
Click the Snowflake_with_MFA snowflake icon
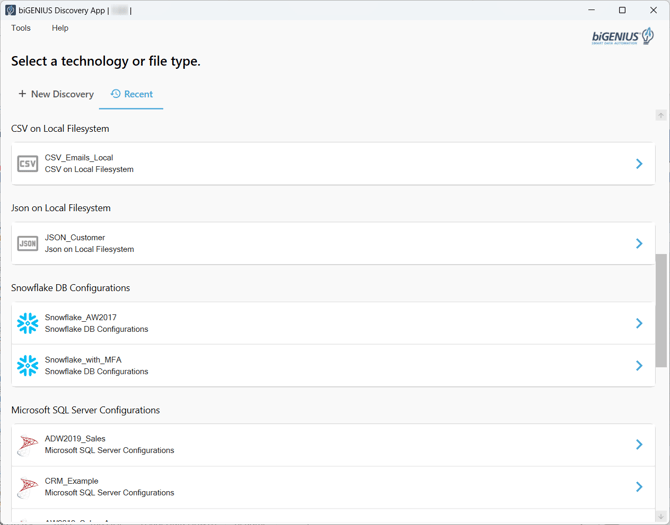(x=27, y=366)
